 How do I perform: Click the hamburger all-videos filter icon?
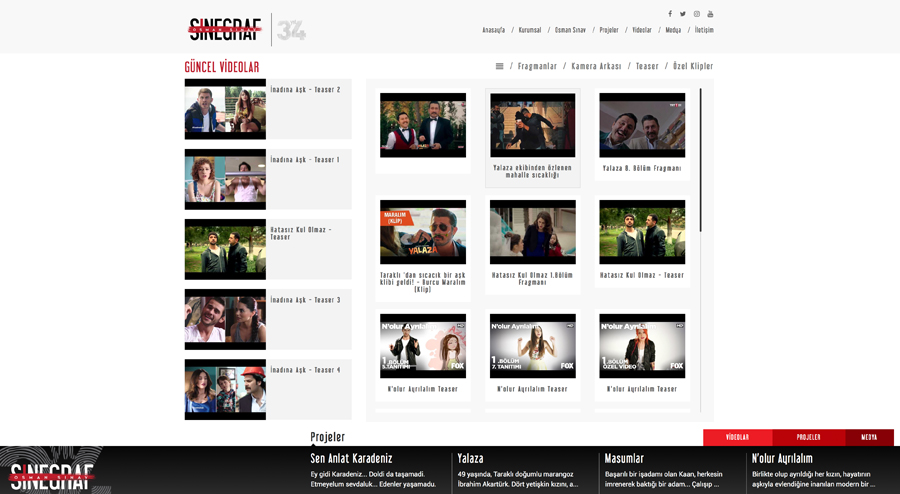pyautogui.click(x=500, y=67)
